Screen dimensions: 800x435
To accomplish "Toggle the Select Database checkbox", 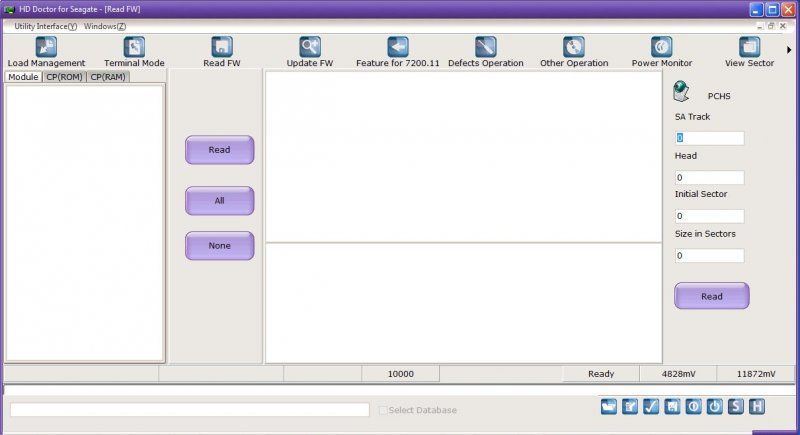I will point(383,410).
